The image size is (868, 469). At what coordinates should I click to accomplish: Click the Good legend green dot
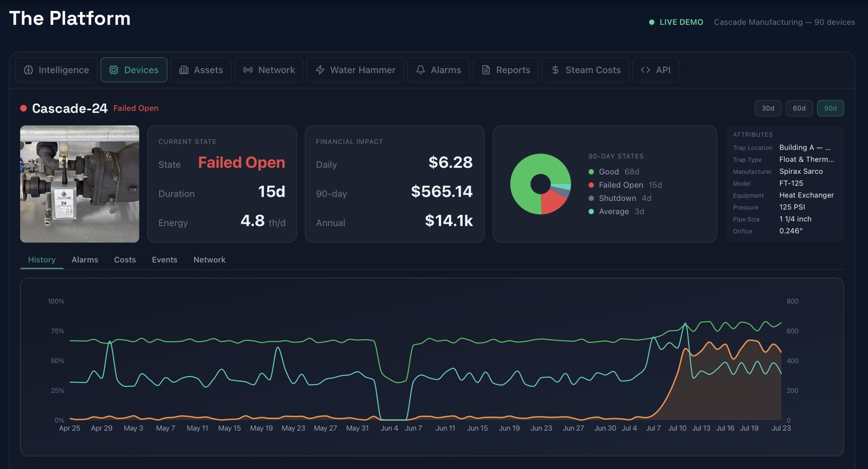[591, 172]
